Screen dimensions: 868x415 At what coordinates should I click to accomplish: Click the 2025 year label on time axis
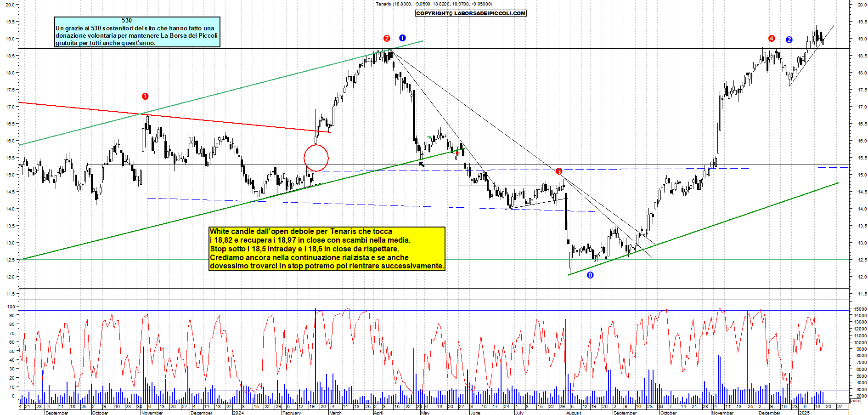[x=804, y=413]
